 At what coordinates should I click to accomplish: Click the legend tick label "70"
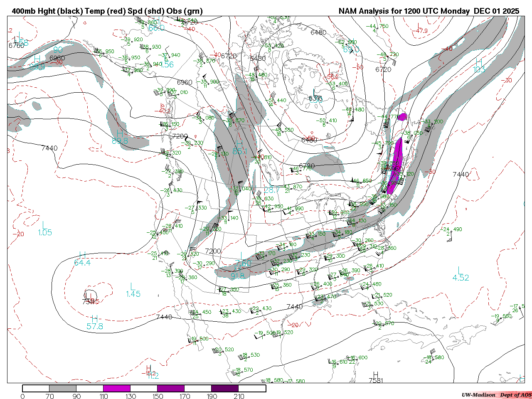49,396
